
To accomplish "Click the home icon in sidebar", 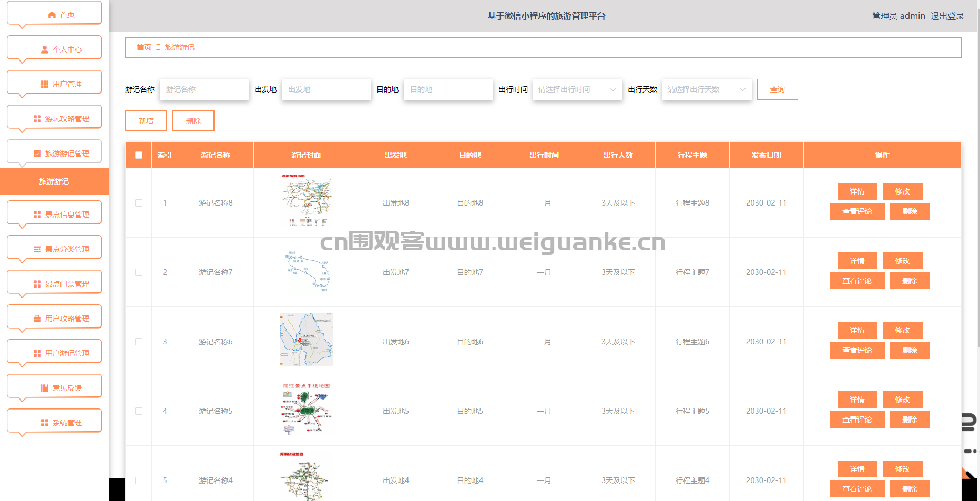I will pos(52,15).
